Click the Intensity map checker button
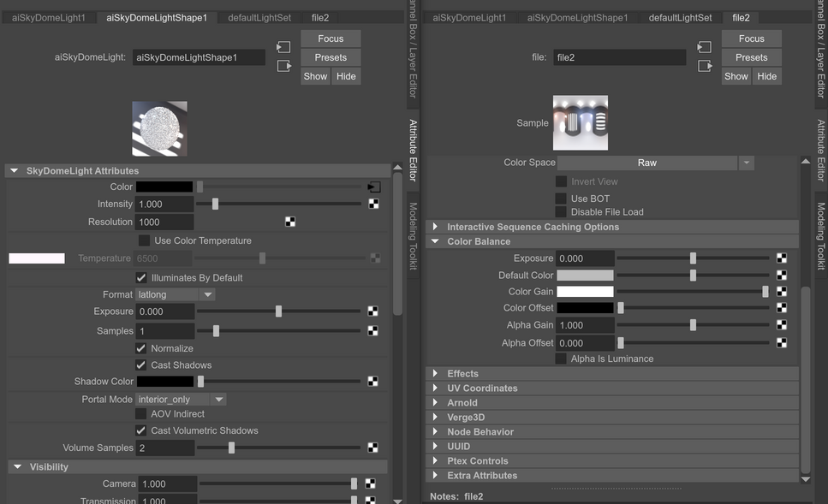 coord(373,204)
